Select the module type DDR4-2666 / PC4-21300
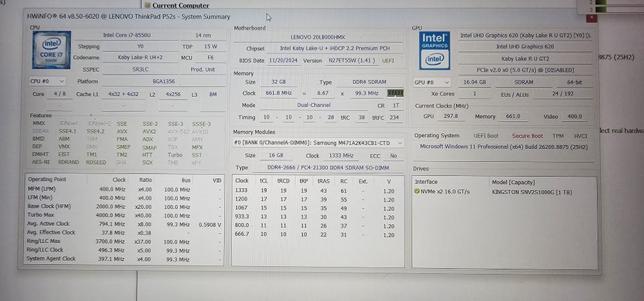Image resolution: width=644 pixels, height=301 pixels. pos(328,168)
